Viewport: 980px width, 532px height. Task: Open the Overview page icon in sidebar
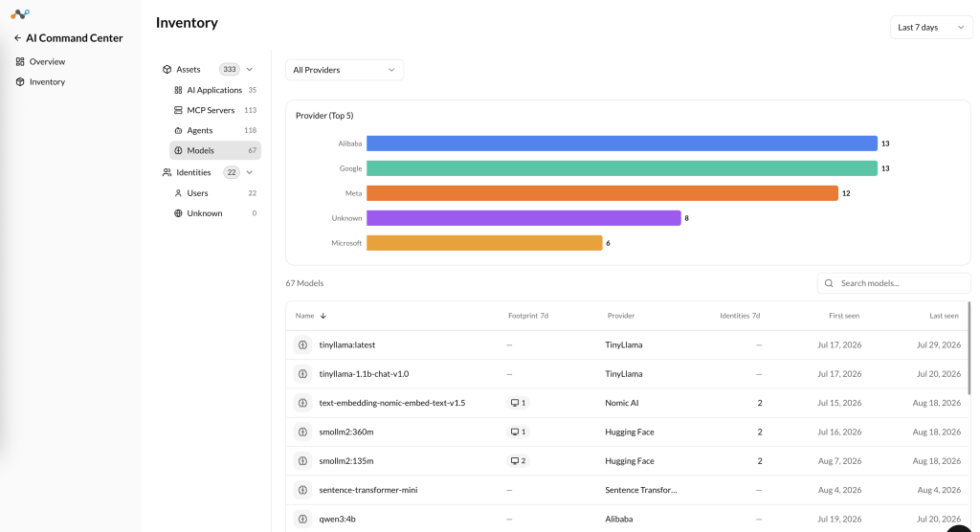20,61
